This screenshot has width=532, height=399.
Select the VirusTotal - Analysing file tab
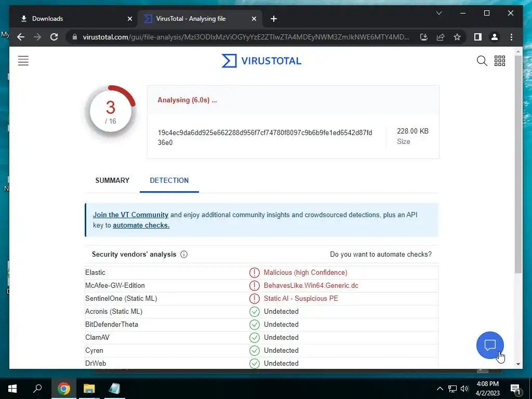pos(200,19)
